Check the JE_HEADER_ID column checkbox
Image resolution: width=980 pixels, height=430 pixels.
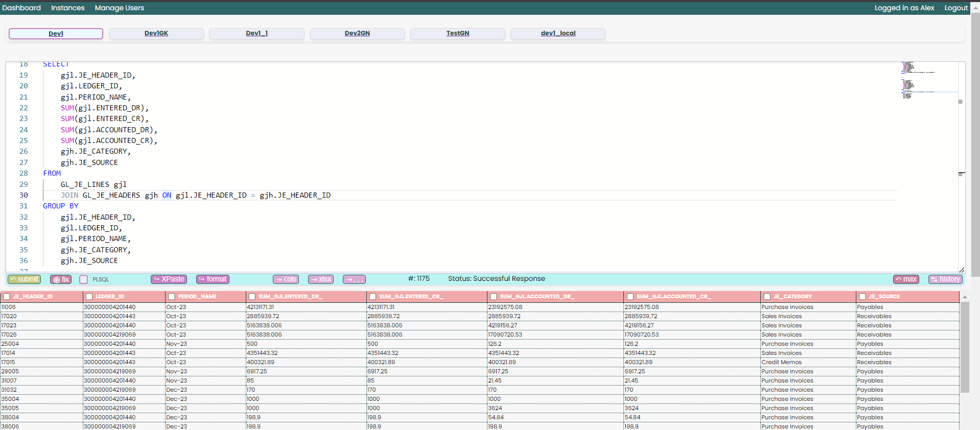point(7,297)
